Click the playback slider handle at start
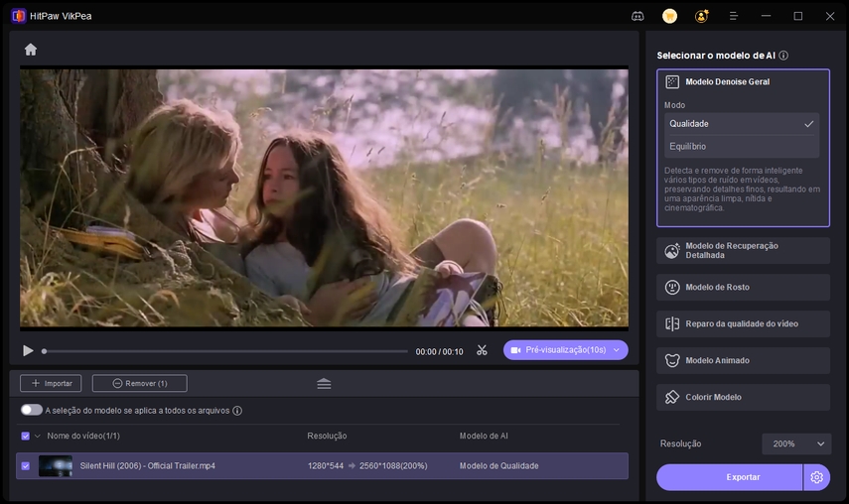Screen dimensions: 849x504 tap(45, 351)
